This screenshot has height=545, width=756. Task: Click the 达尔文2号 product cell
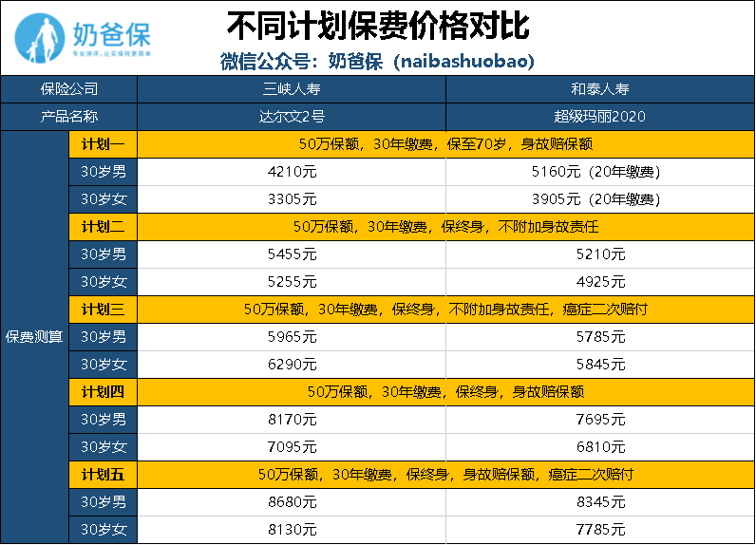coord(292,117)
